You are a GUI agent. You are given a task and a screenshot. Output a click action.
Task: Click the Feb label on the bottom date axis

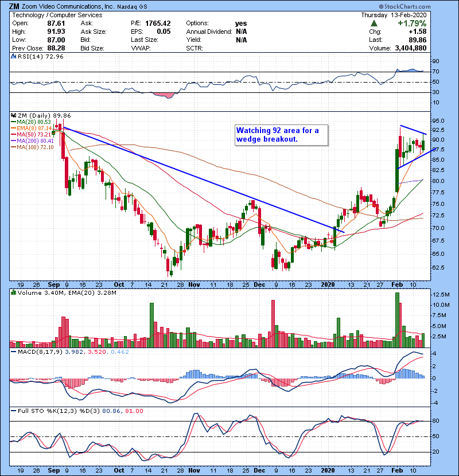click(x=397, y=470)
